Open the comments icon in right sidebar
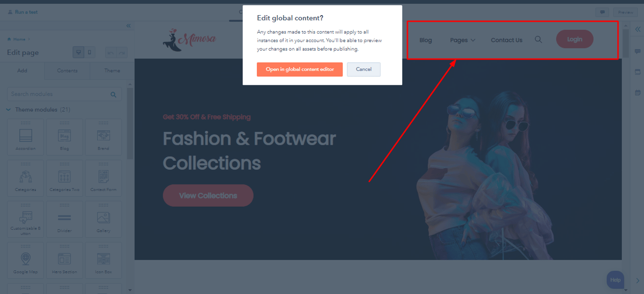Viewport: 644px width, 294px height. coord(637,52)
